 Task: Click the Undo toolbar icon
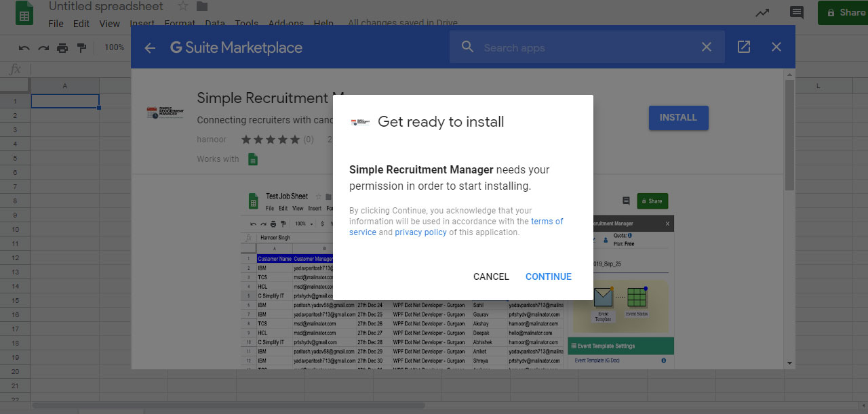[x=24, y=48]
